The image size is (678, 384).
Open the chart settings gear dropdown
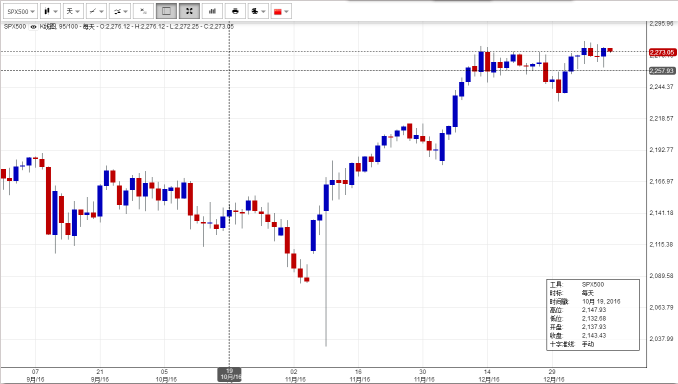tap(258, 11)
